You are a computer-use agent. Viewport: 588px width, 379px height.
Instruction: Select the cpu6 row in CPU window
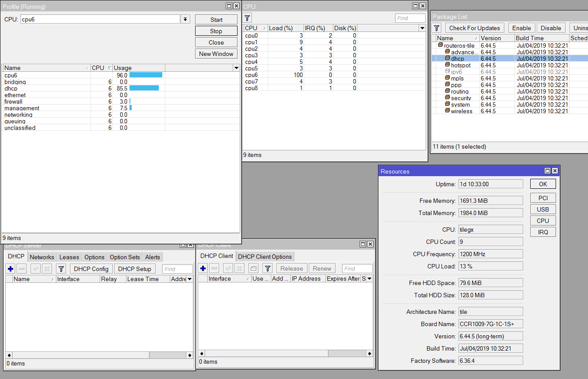(x=335, y=75)
